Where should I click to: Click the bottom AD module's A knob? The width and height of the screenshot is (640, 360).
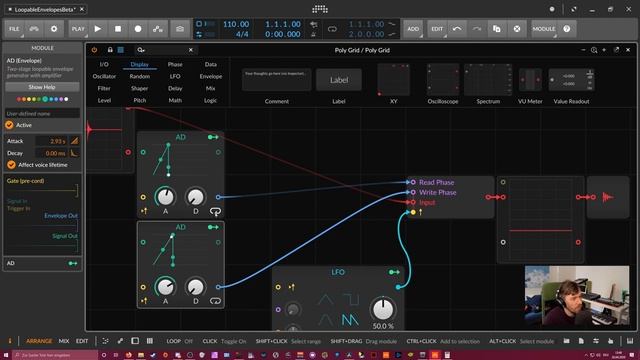(165, 287)
